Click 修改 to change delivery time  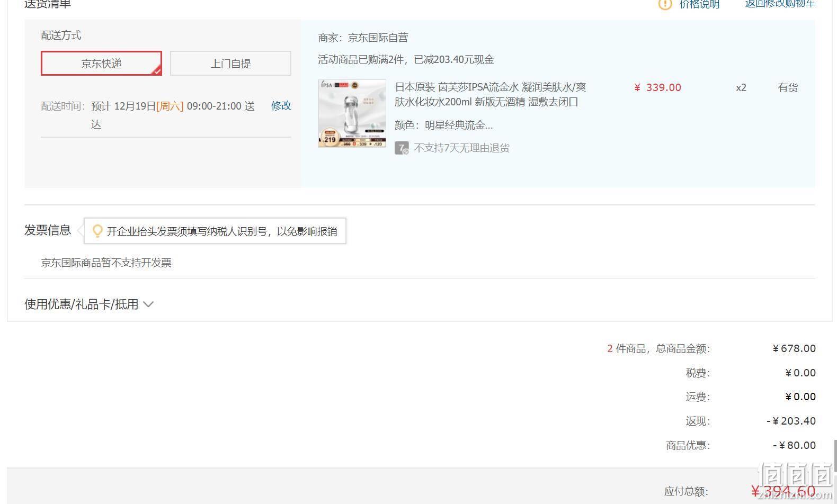pyautogui.click(x=281, y=105)
